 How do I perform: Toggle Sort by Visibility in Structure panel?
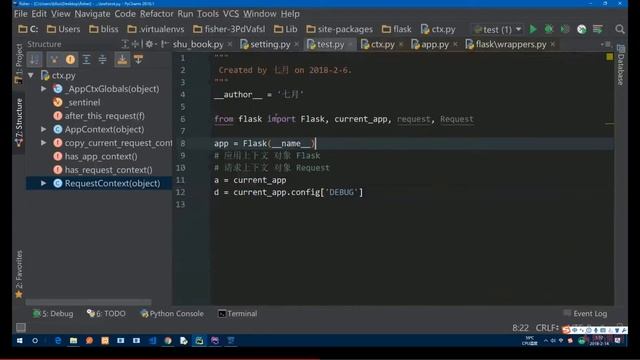click(35, 60)
